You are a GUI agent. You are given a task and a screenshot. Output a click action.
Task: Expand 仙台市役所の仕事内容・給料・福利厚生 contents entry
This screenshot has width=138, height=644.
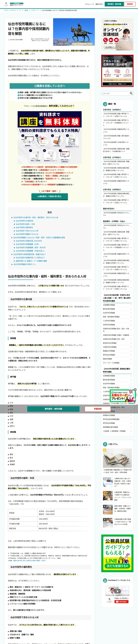pyautogui.click(x=36, y=217)
